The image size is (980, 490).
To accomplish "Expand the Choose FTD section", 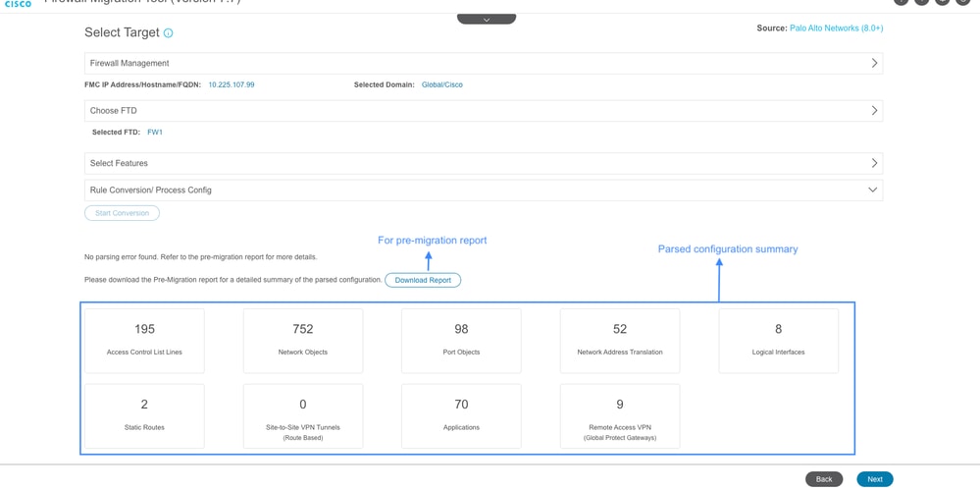I will pos(483,111).
